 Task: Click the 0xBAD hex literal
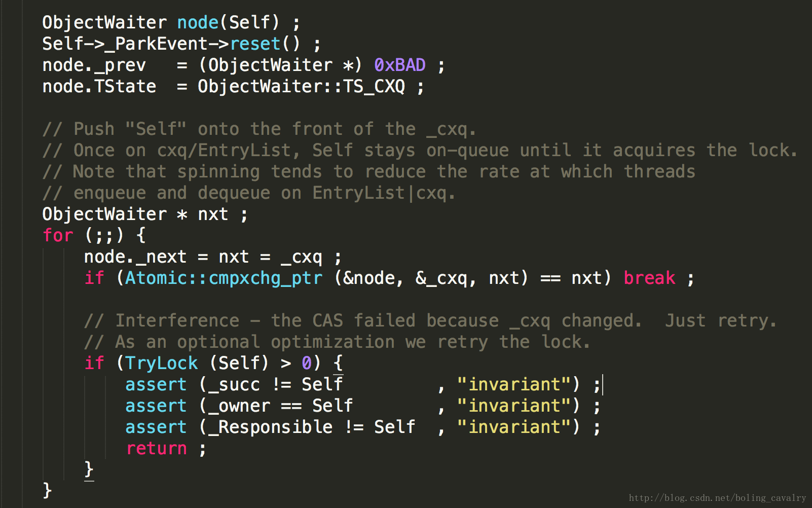coord(400,65)
